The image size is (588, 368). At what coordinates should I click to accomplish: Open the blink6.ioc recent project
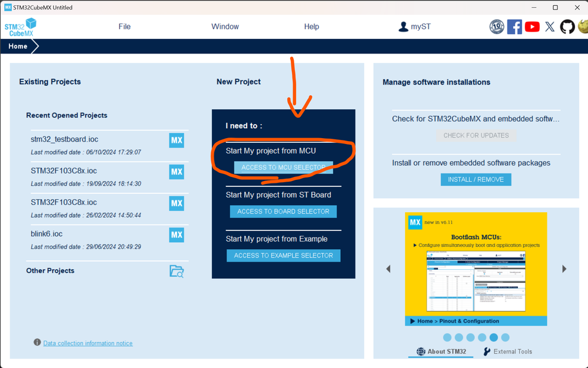46,233
